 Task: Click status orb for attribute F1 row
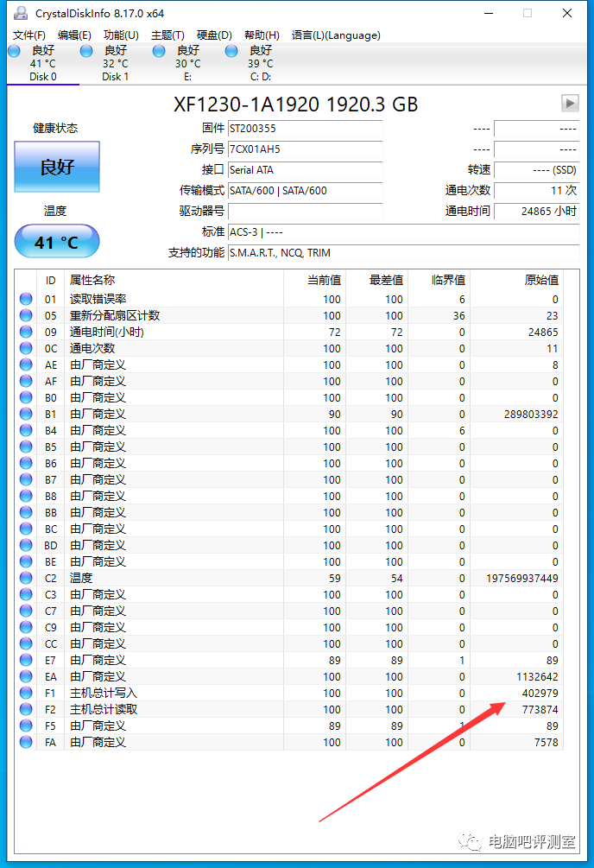click(26, 693)
